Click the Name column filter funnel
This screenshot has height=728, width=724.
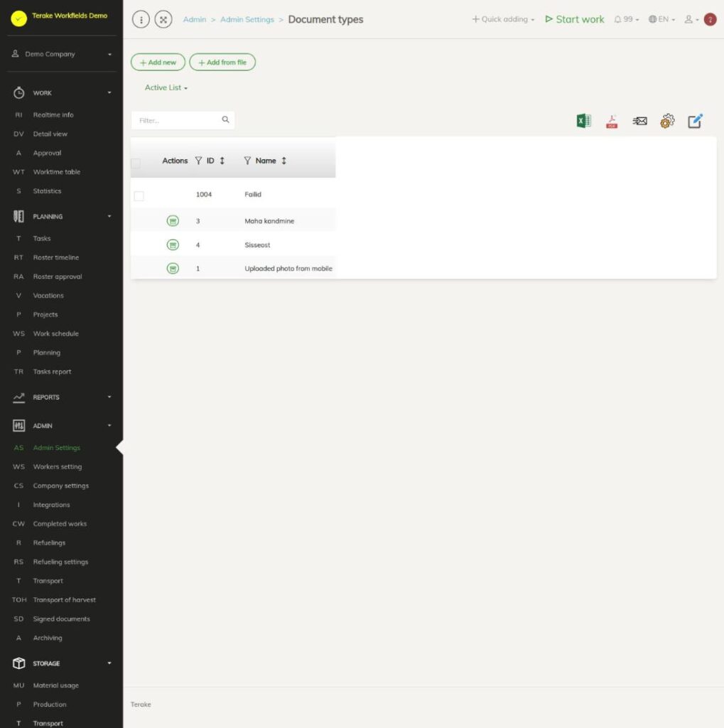coord(247,161)
